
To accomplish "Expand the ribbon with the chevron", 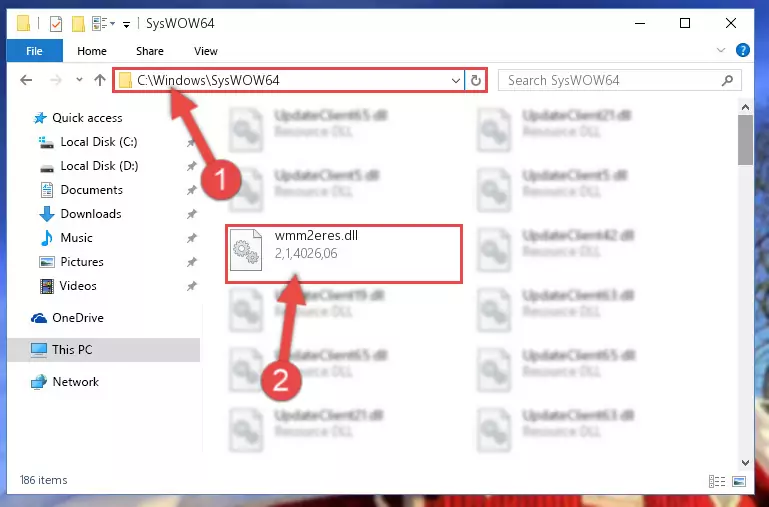I will [721, 50].
